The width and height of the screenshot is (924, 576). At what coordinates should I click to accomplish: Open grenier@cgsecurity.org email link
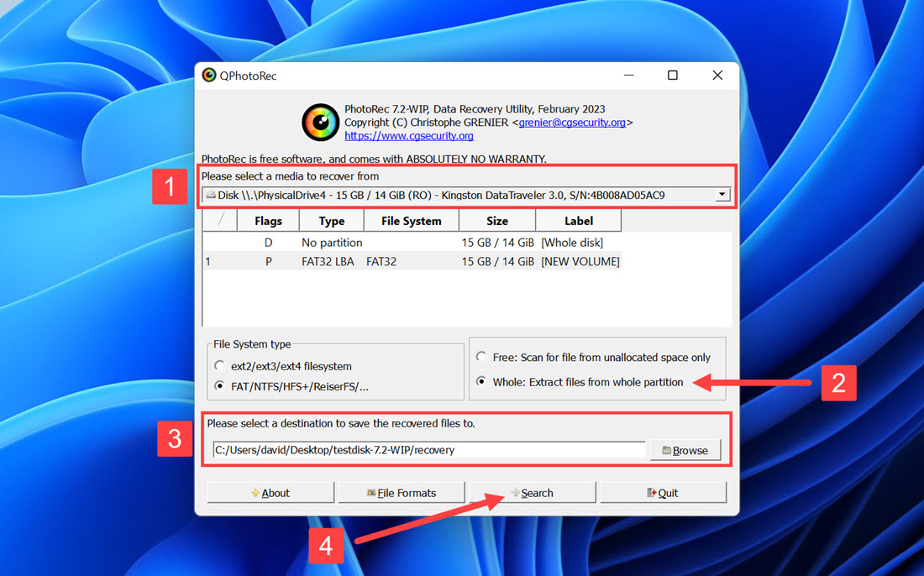571,123
